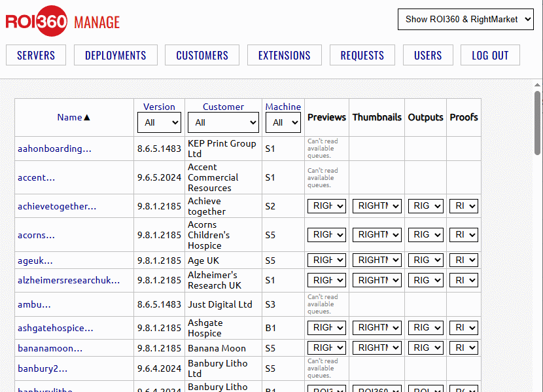
Task: Open the aahonboarding deployment link
Action: pyautogui.click(x=54, y=149)
